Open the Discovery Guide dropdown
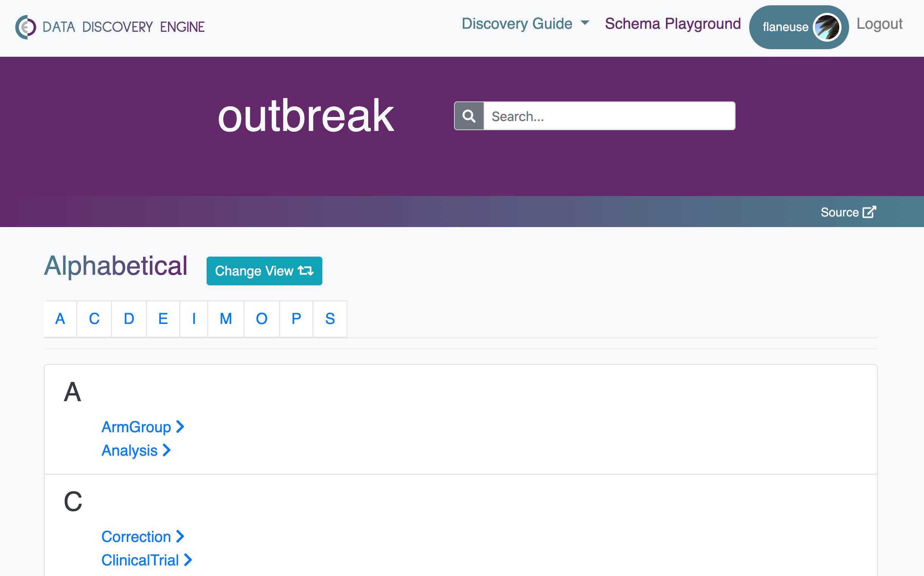The image size is (924, 576). pos(525,23)
